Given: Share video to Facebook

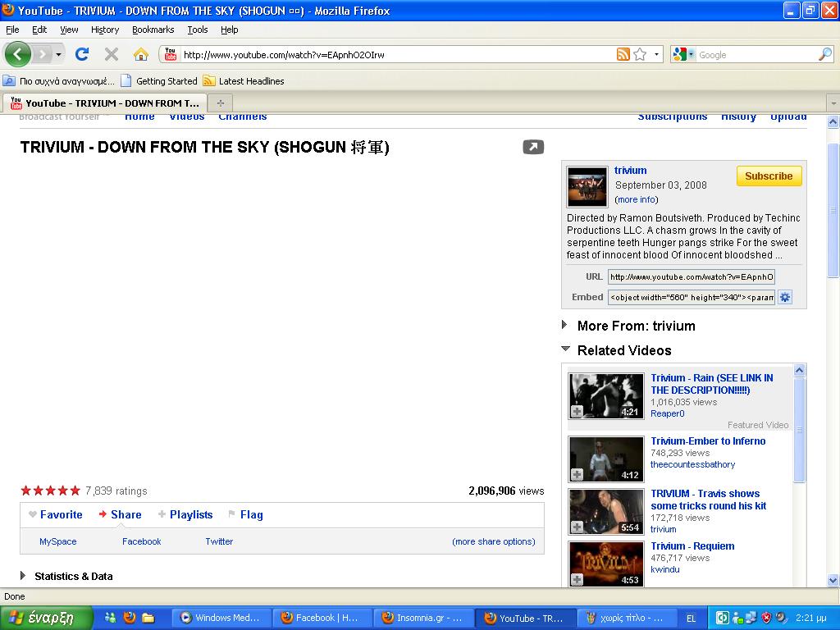Looking at the screenshot, I should pyautogui.click(x=141, y=541).
